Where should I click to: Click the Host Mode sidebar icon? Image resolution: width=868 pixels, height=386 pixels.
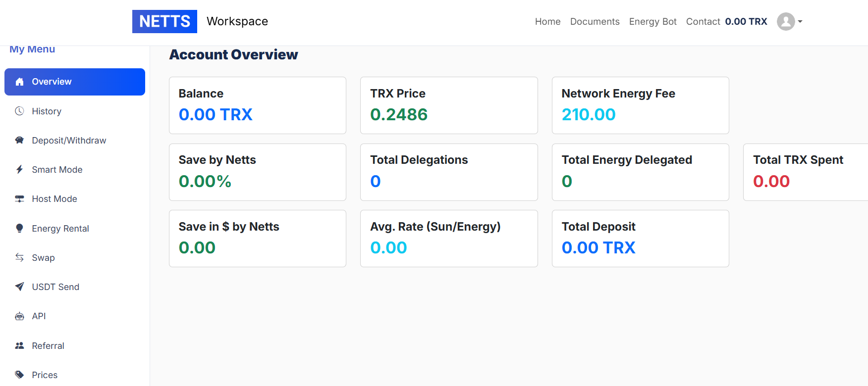[20, 199]
